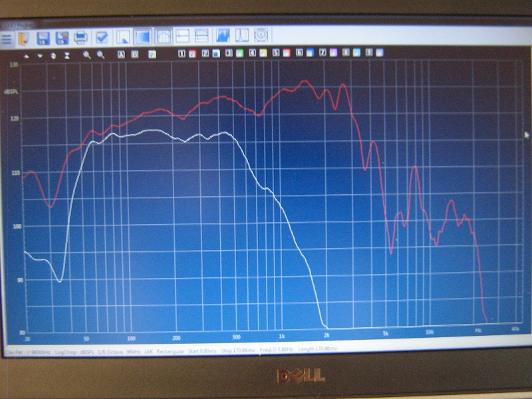Click the horizontal cursor line icon

(182, 36)
